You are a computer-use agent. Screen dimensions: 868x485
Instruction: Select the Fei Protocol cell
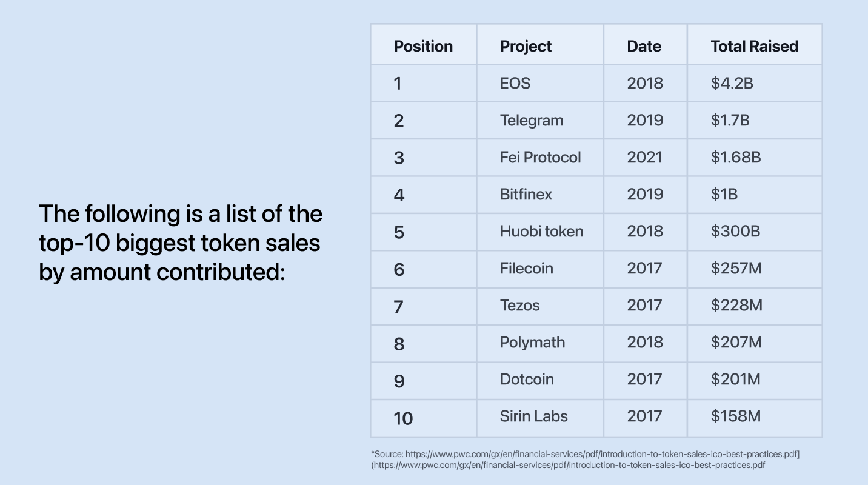pyautogui.click(x=540, y=158)
